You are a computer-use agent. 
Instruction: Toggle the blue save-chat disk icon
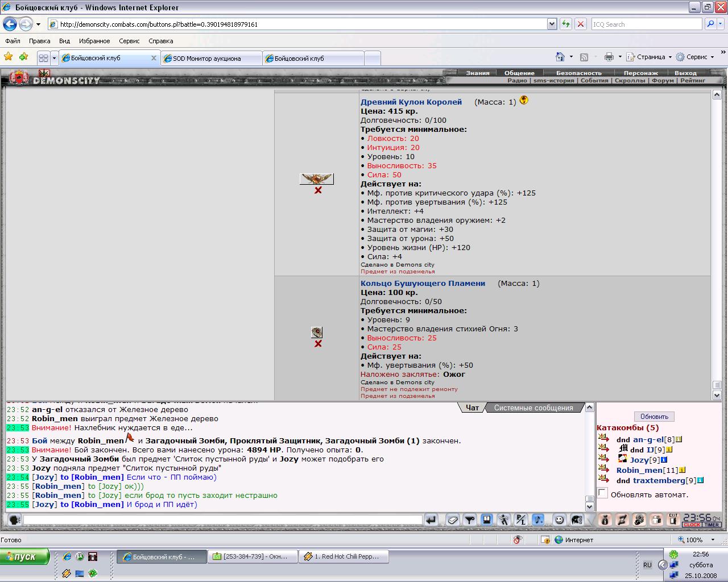pyautogui.click(x=487, y=519)
